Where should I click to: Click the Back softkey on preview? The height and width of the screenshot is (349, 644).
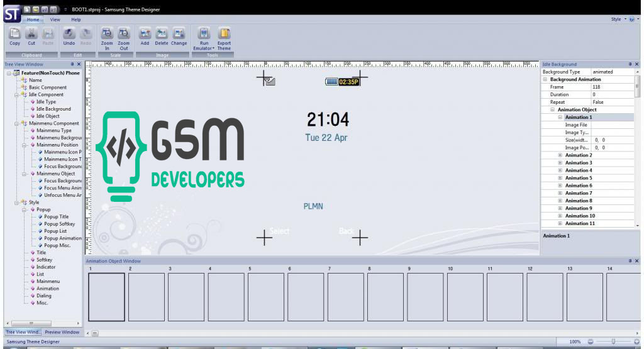[347, 231]
